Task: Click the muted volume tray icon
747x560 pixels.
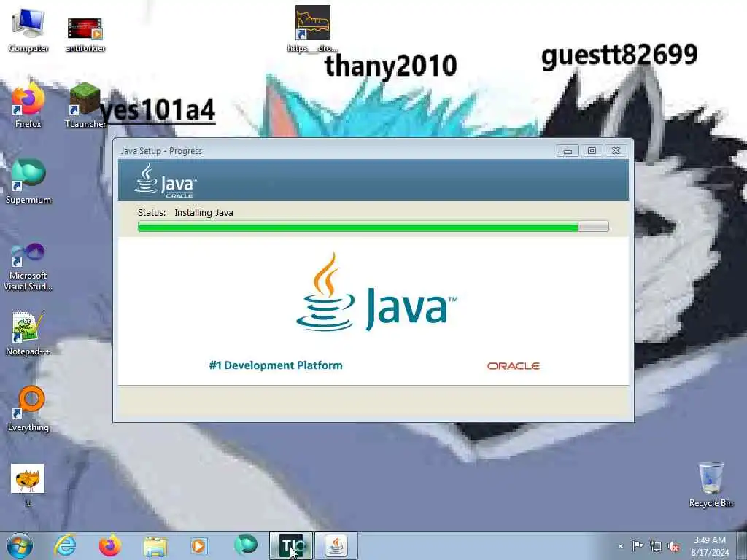Action: [x=673, y=547]
